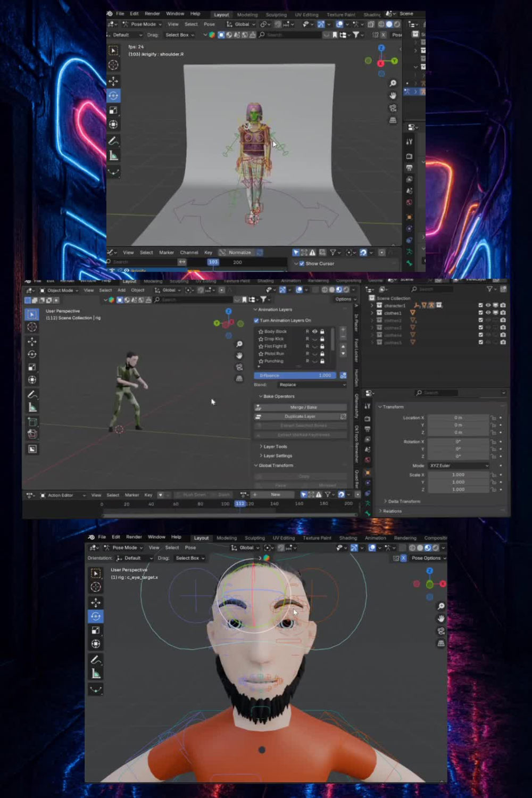Open the Pose Options dropdown in the bottom window

[429, 558]
